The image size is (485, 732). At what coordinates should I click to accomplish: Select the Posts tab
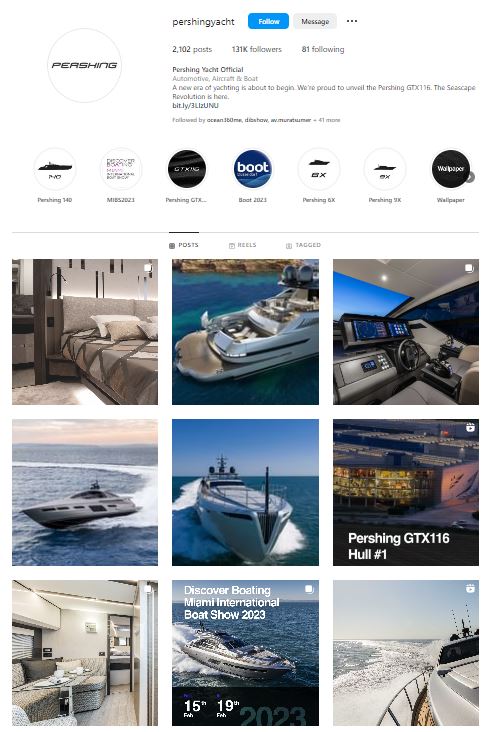tap(184, 245)
